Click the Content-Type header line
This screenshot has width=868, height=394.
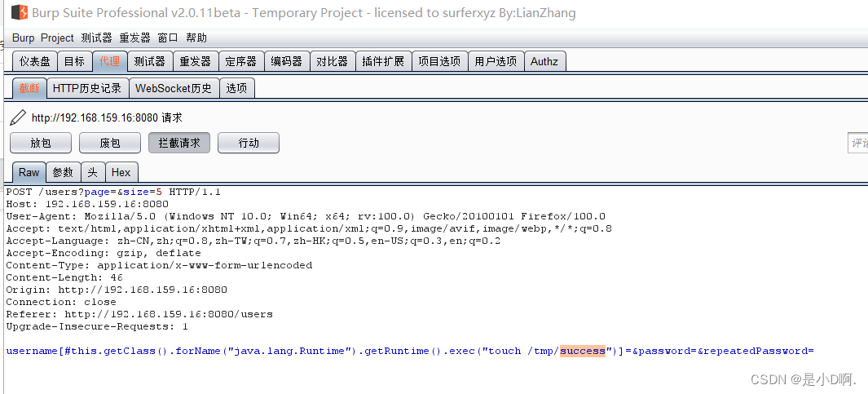159,265
